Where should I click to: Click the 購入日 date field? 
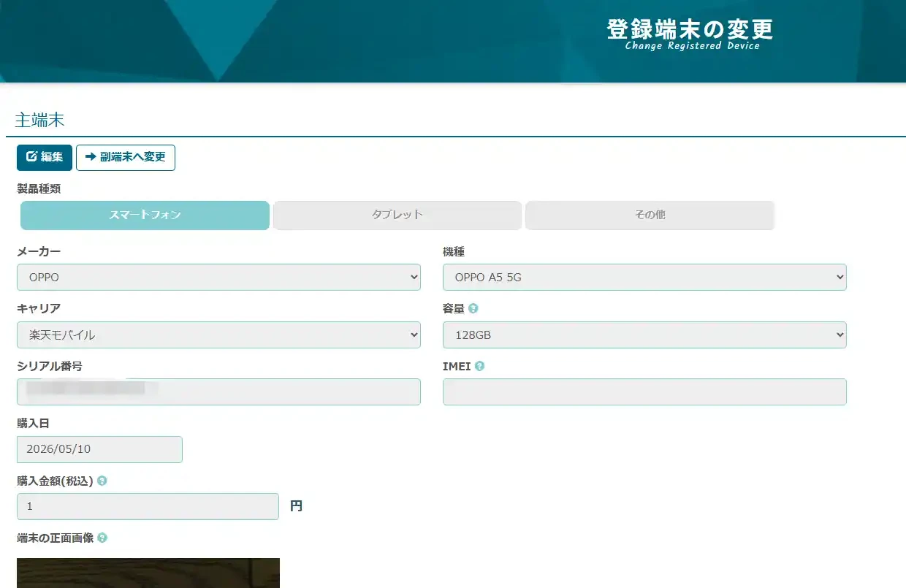point(99,449)
